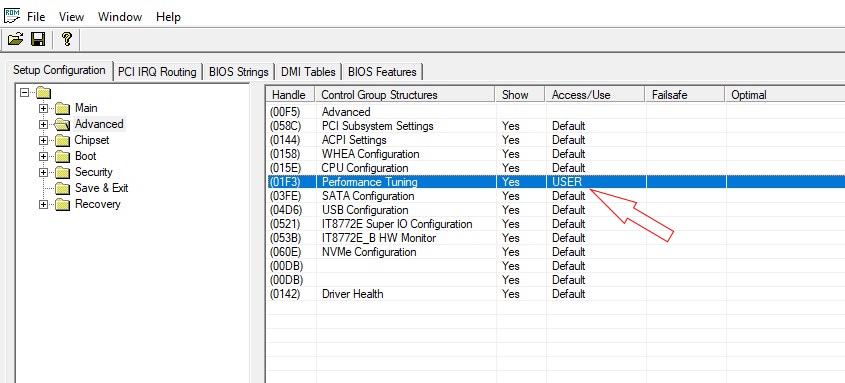Viewport: 845px width, 383px height.
Task: Click Default access value for Driver Health
Action: pos(569,294)
